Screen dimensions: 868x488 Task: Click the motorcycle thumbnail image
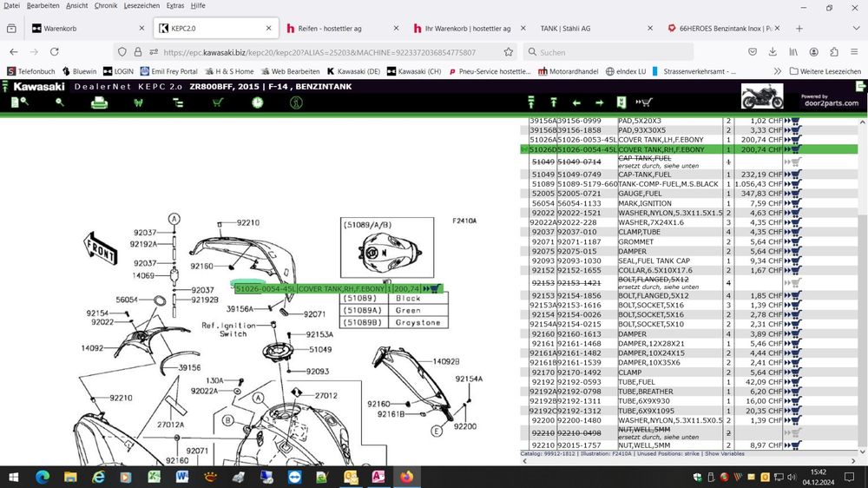coord(762,96)
